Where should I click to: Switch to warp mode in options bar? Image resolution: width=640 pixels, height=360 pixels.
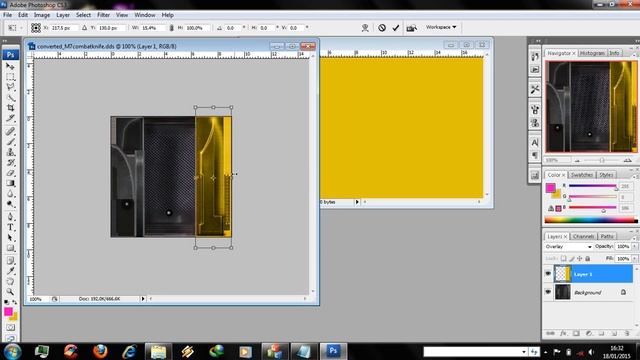pos(365,28)
